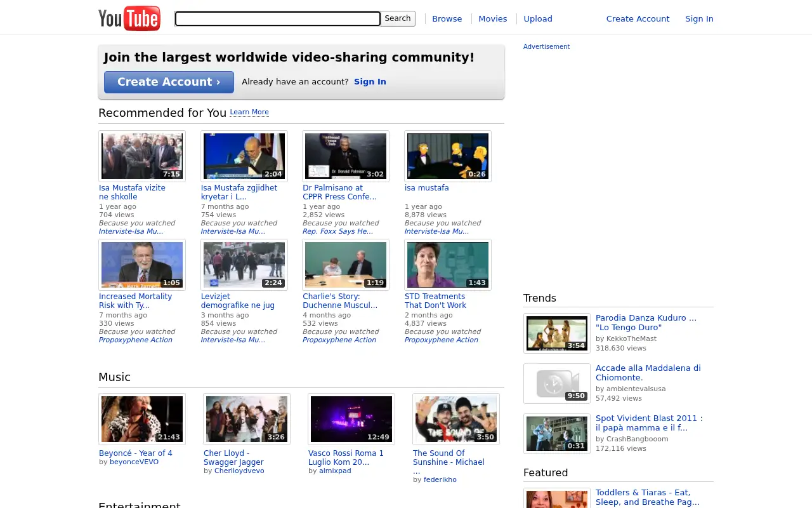
Task: Open STD Treatments That Don't Work thumbnail
Action: pos(448,265)
